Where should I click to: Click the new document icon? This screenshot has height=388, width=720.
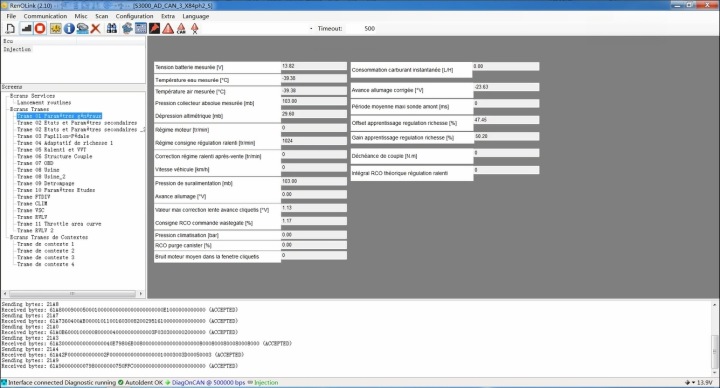10,28
